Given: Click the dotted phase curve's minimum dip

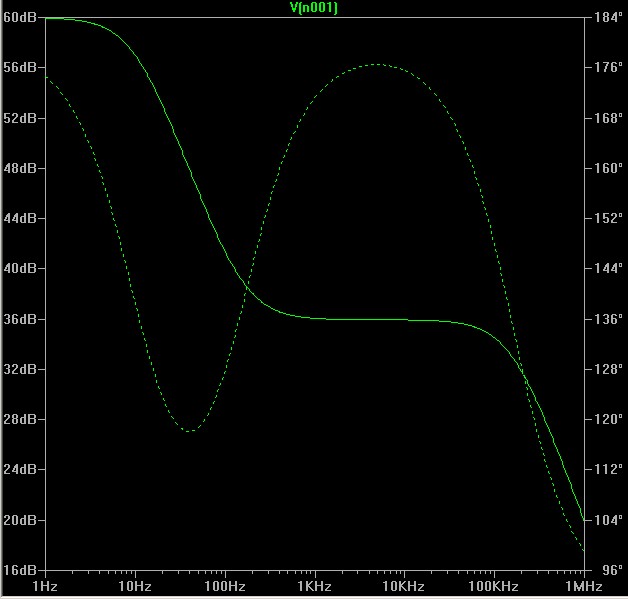Looking at the screenshot, I should click(x=190, y=431).
